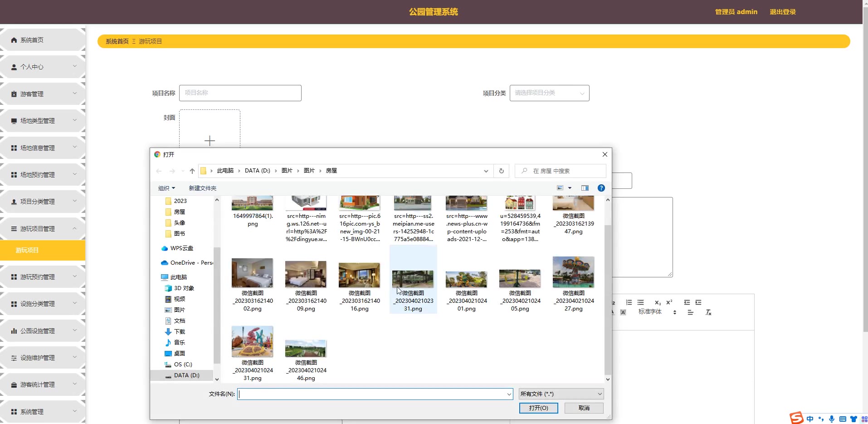The width and height of the screenshot is (868, 424).
Task: Decrease indent in rich text editor
Action: [687, 302]
